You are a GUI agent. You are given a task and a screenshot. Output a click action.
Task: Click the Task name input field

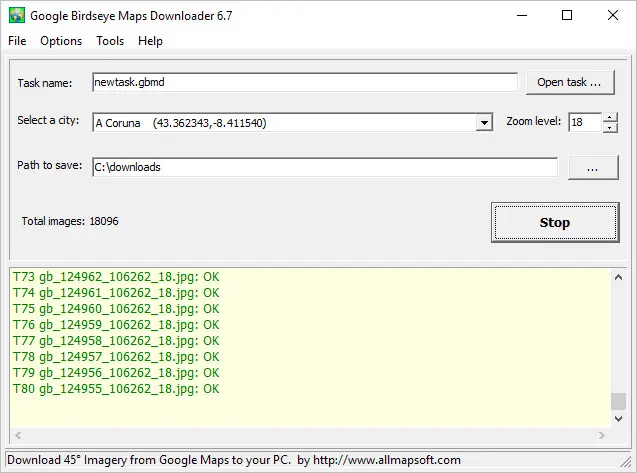tap(305, 82)
